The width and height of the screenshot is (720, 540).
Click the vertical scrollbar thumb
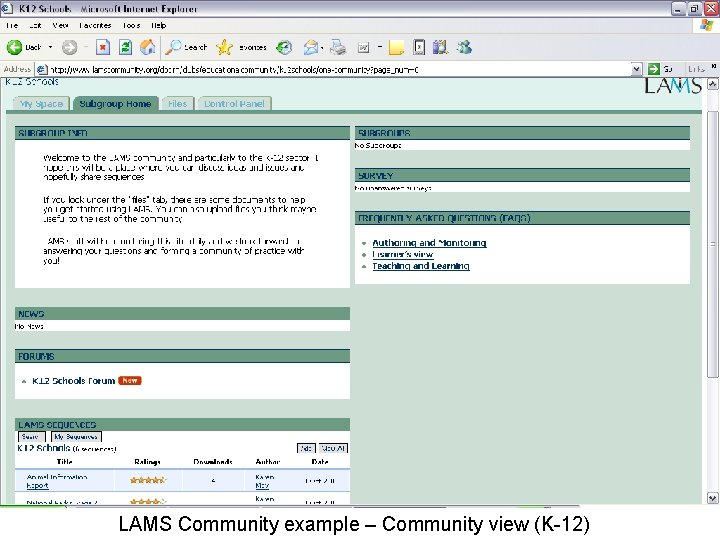(x=712, y=244)
